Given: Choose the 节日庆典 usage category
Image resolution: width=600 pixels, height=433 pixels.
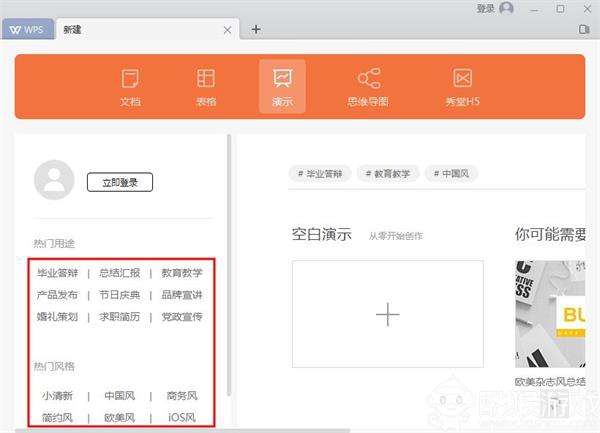Looking at the screenshot, I should coord(120,295).
